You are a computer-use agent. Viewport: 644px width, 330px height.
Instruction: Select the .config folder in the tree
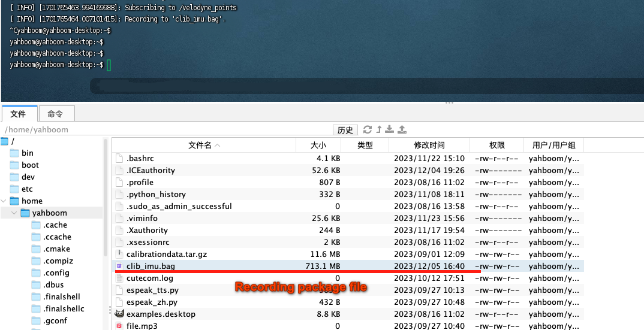tap(56, 273)
